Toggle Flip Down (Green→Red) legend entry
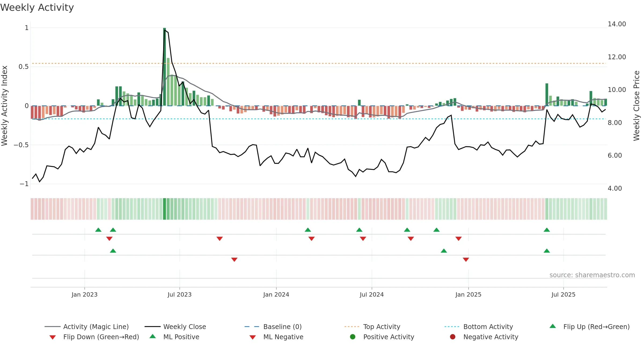This screenshot has width=644, height=362. point(94,337)
